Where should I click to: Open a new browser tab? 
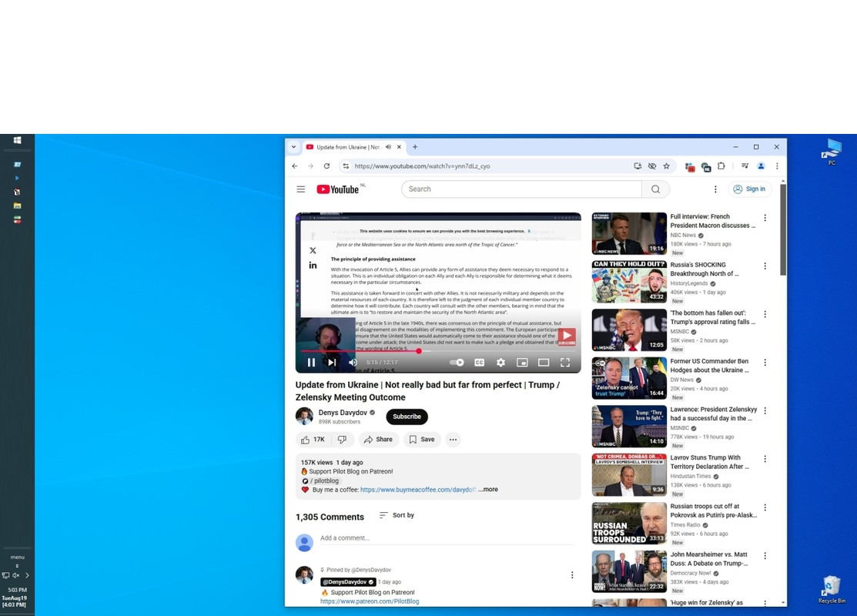pos(415,147)
